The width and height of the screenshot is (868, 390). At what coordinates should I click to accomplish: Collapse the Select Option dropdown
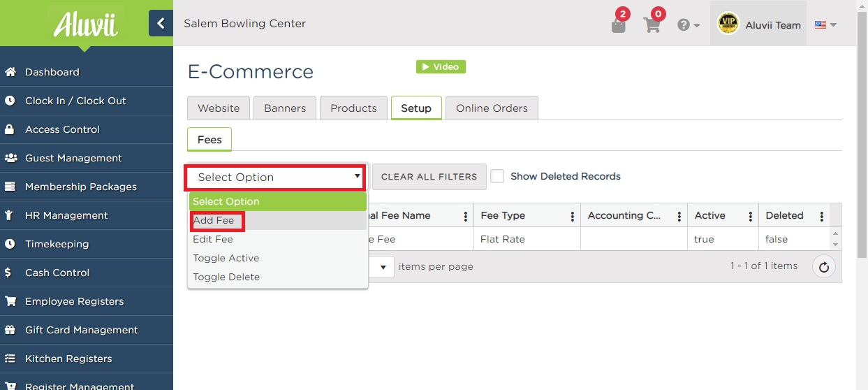[x=276, y=177]
